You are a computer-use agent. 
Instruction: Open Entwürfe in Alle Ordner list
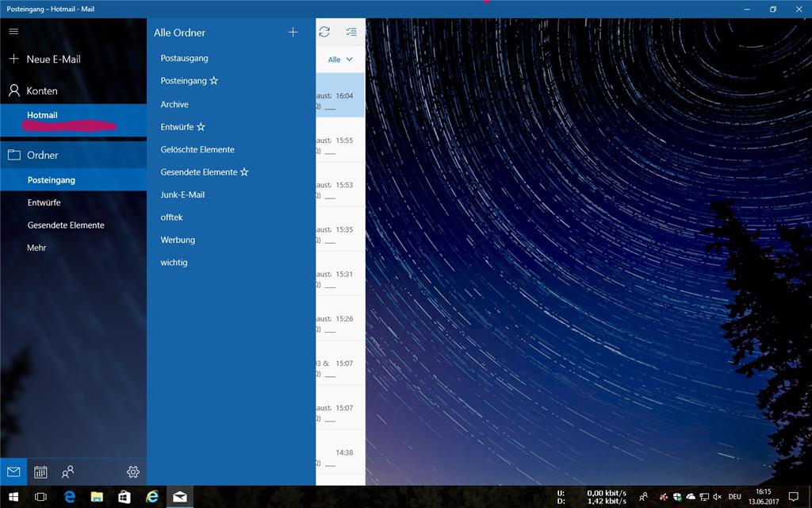coord(177,127)
